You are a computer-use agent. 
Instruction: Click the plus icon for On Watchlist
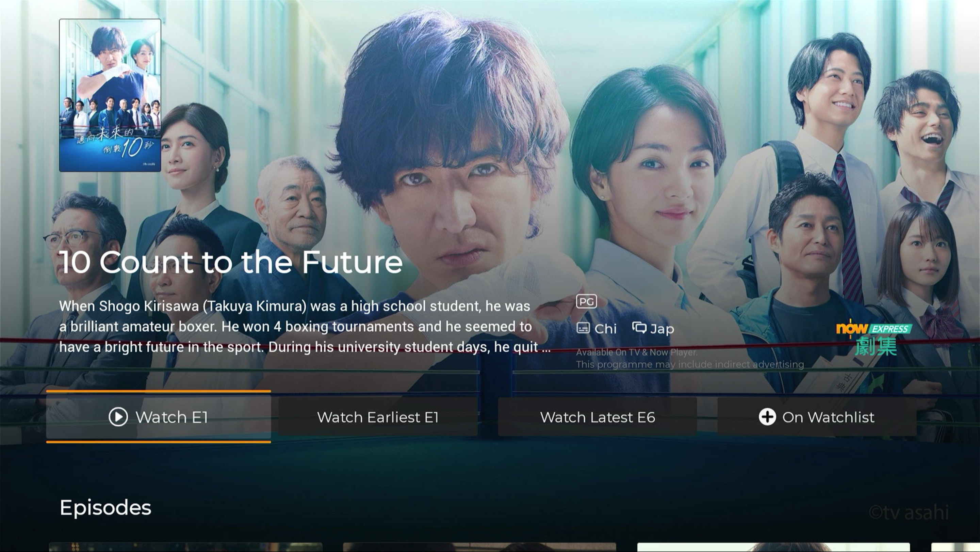pyautogui.click(x=767, y=417)
